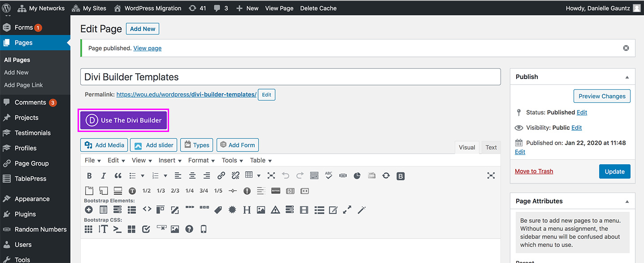Click the Undo arrow icon
The height and width of the screenshot is (263, 644).
pyautogui.click(x=286, y=175)
